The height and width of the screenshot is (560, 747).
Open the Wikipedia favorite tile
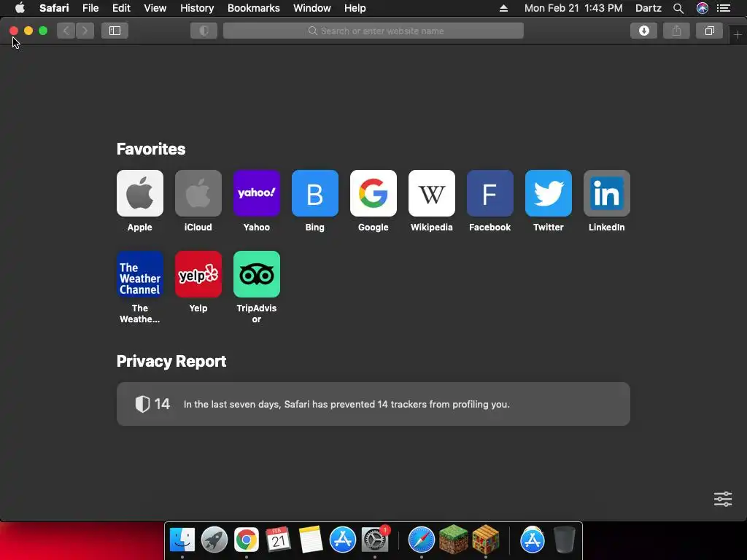432,193
